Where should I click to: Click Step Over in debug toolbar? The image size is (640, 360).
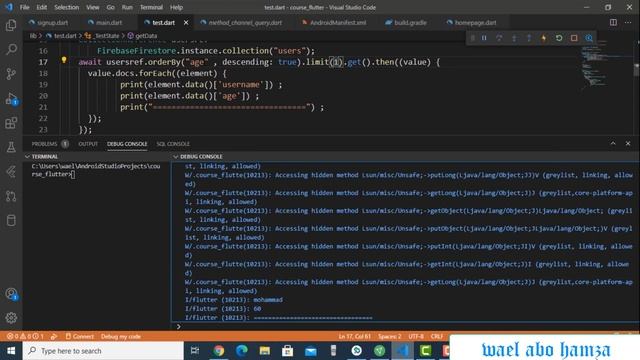pyautogui.click(x=499, y=38)
